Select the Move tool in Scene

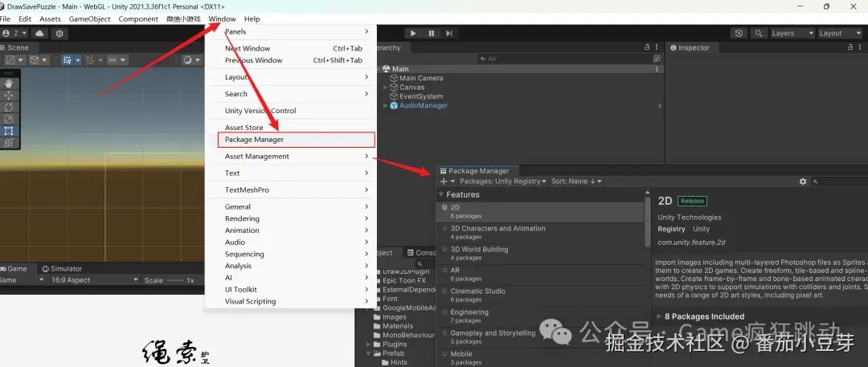click(9, 96)
